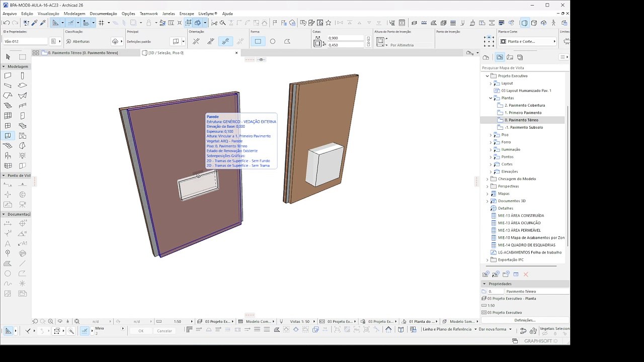Image resolution: width=644 pixels, height=362 pixels.
Task: Select the Wall tool in the toolbox
Action: pos(8,76)
